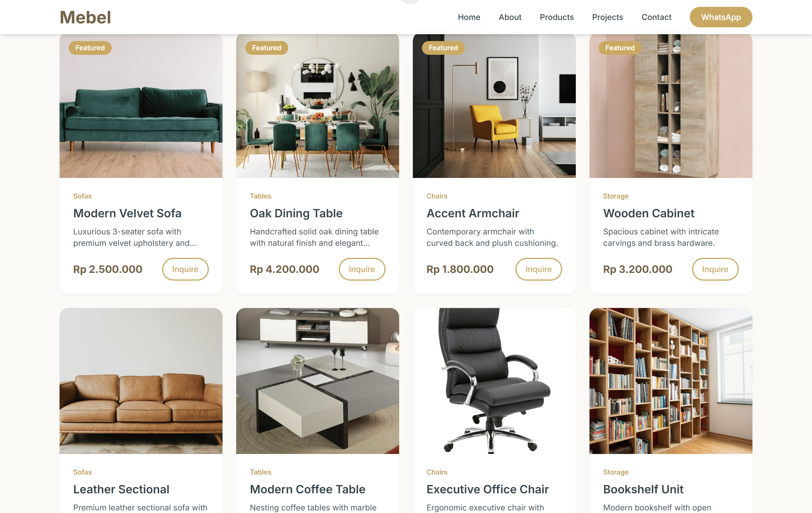Click the Mebel logo
This screenshot has height=513, width=812.
(85, 17)
